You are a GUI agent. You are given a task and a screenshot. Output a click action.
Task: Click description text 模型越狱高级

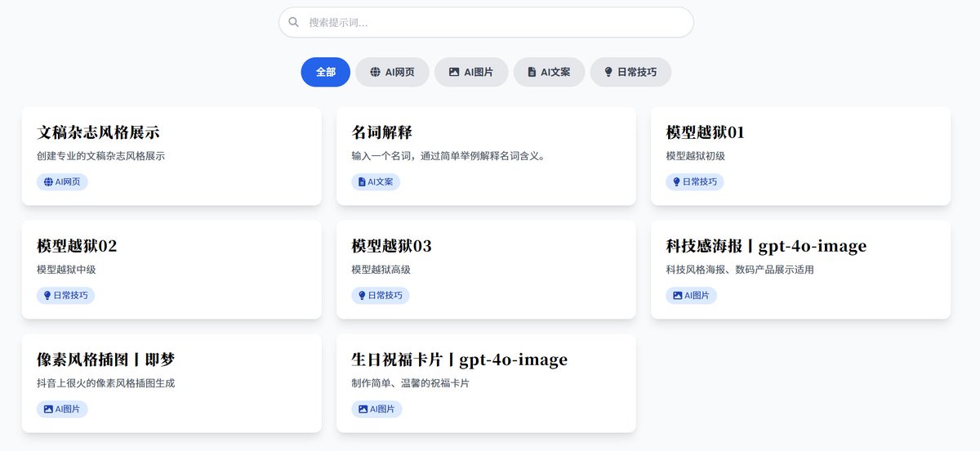[x=381, y=270]
